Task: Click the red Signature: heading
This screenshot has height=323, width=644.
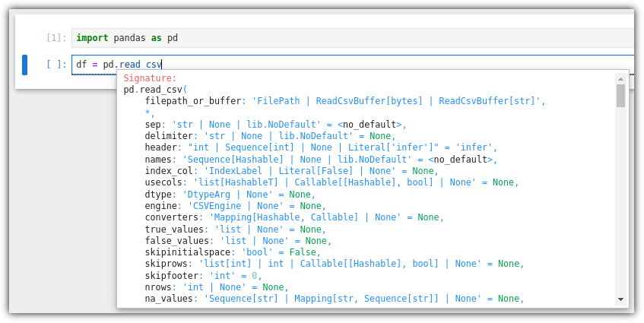Action: (x=150, y=78)
